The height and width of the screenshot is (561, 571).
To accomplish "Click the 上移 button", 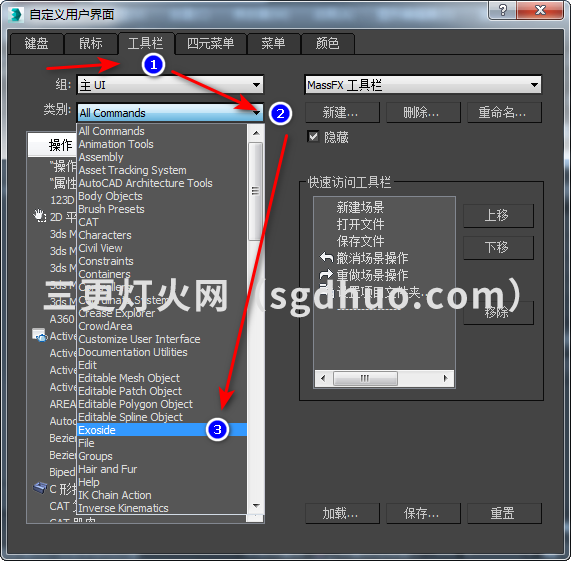I will tap(498, 216).
